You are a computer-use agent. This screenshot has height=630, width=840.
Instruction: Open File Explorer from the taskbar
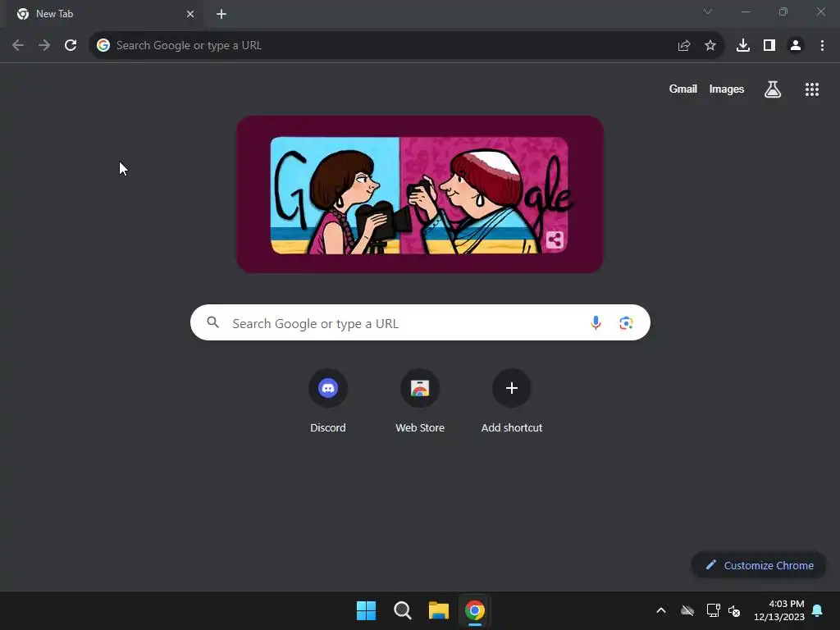tap(439, 610)
